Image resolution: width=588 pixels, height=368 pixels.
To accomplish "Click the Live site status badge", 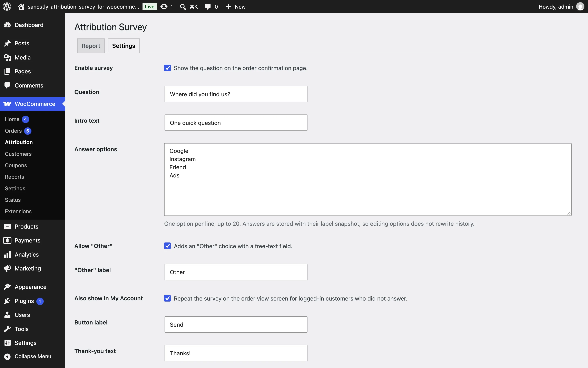I will point(149,7).
